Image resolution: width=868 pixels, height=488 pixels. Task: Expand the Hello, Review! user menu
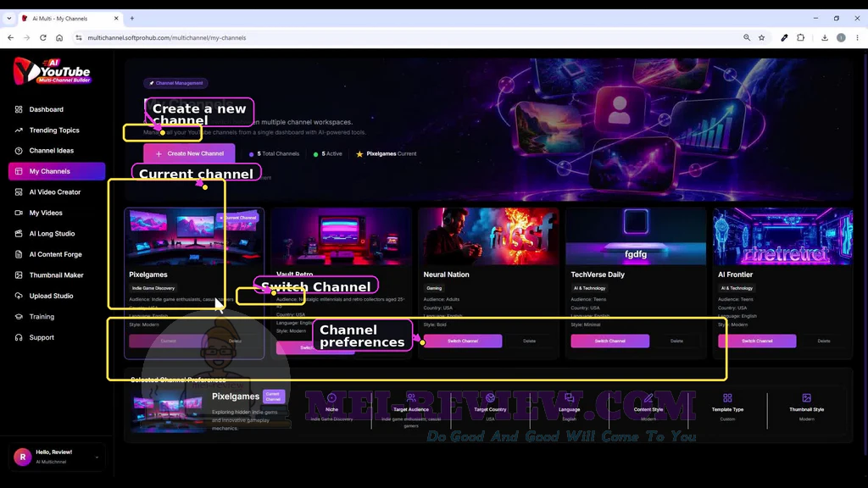pyautogui.click(x=57, y=457)
